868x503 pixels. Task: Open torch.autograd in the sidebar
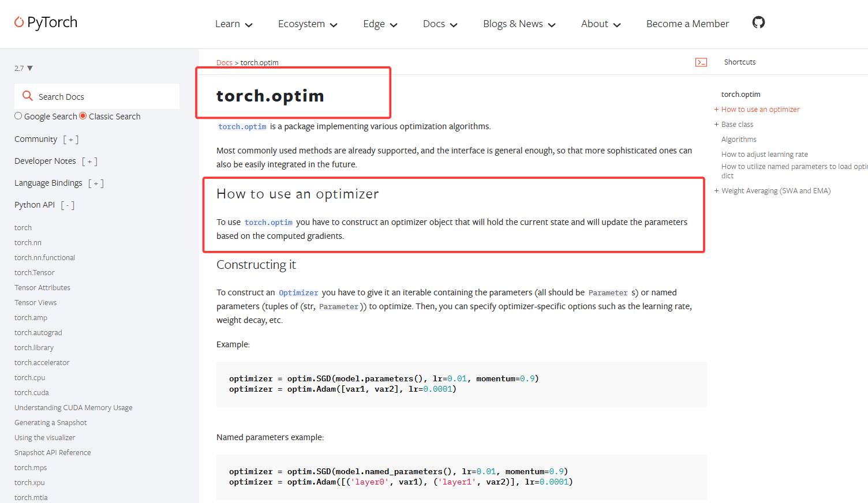38,333
